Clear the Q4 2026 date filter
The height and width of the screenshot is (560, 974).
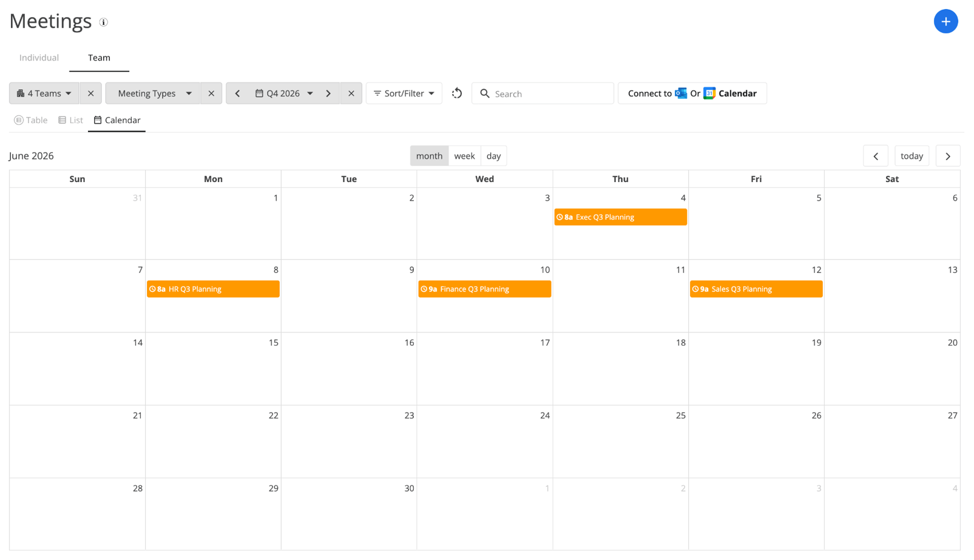click(351, 93)
